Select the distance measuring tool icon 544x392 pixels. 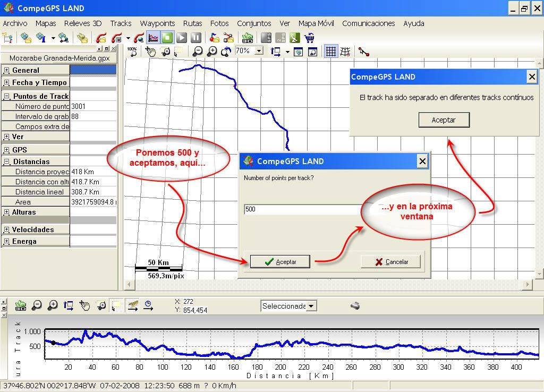point(363,52)
